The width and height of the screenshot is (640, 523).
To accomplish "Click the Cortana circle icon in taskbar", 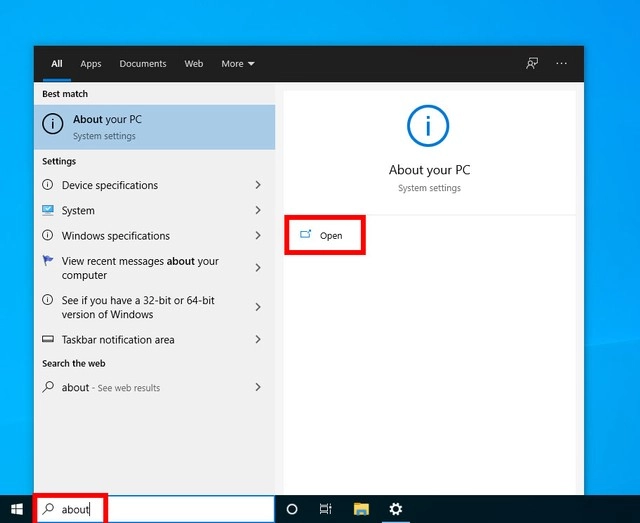I will pyautogui.click(x=292, y=509).
